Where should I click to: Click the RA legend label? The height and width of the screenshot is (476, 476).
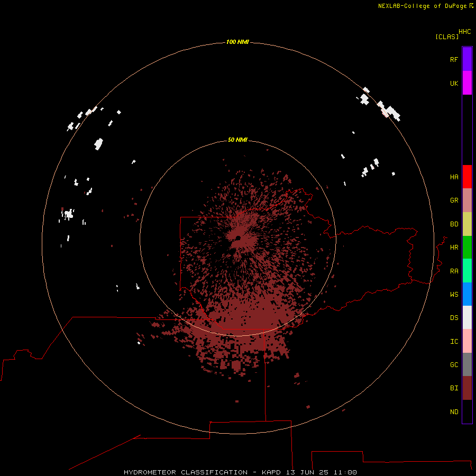click(x=454, y=271)
